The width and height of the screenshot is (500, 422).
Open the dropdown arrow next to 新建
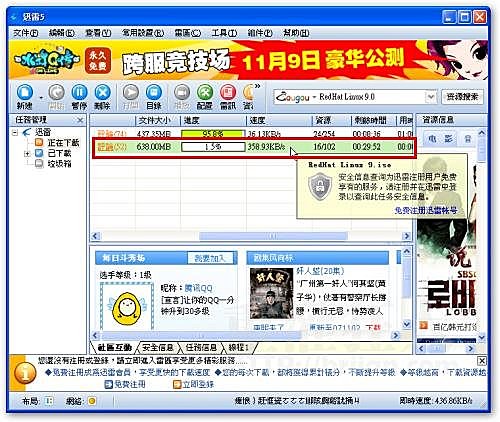[x=41, y=97]
